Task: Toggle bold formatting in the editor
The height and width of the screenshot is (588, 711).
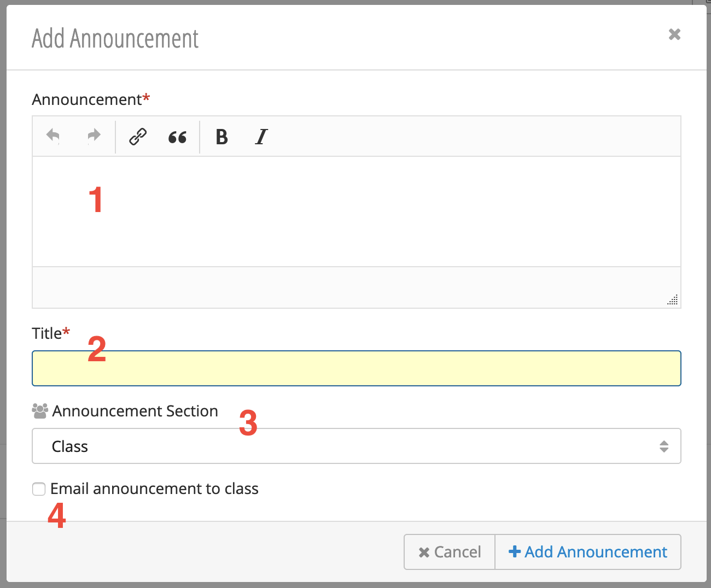Action: click(222, 137)
